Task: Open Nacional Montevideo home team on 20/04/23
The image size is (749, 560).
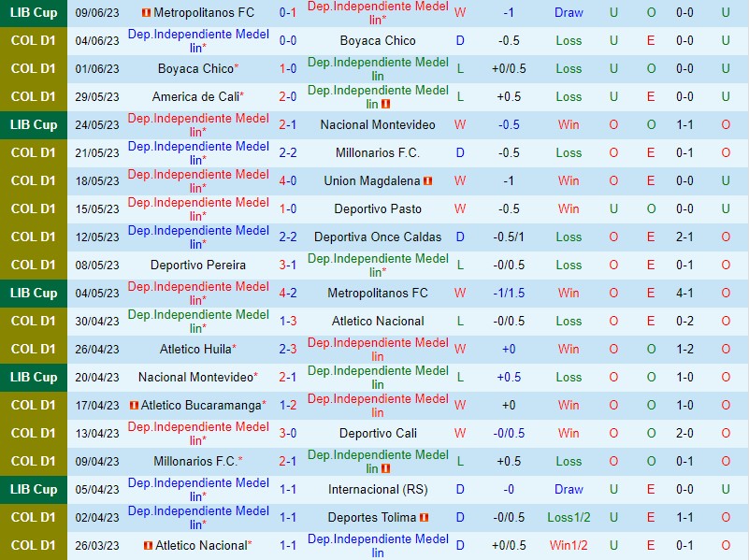Action: pyautogui.click(x=195, y=377)
